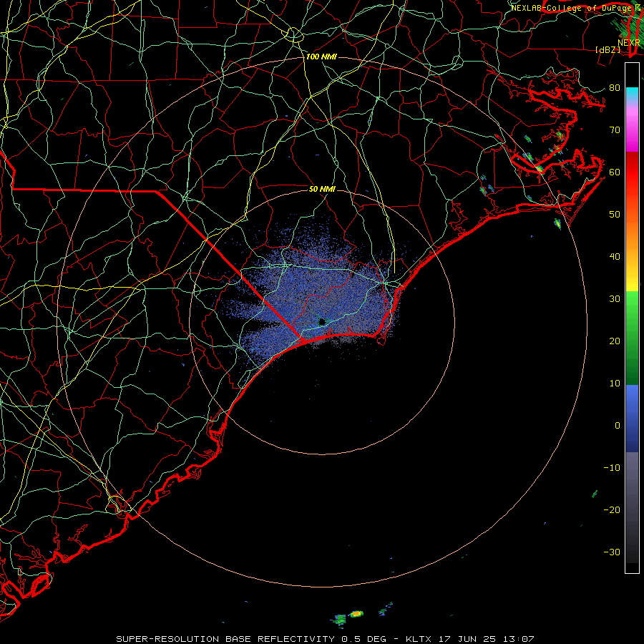Click the orange-core storm cell near the bottom edge
This screenshot has height=644, width=644.
[356, 614]
